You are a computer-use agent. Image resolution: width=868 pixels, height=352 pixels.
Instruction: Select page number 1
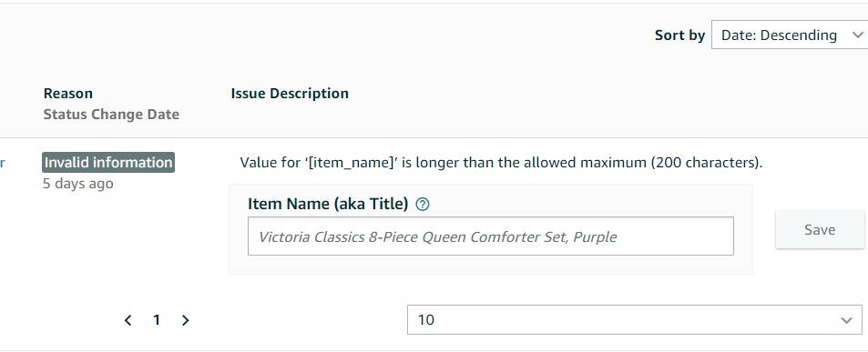pos(157,320)
